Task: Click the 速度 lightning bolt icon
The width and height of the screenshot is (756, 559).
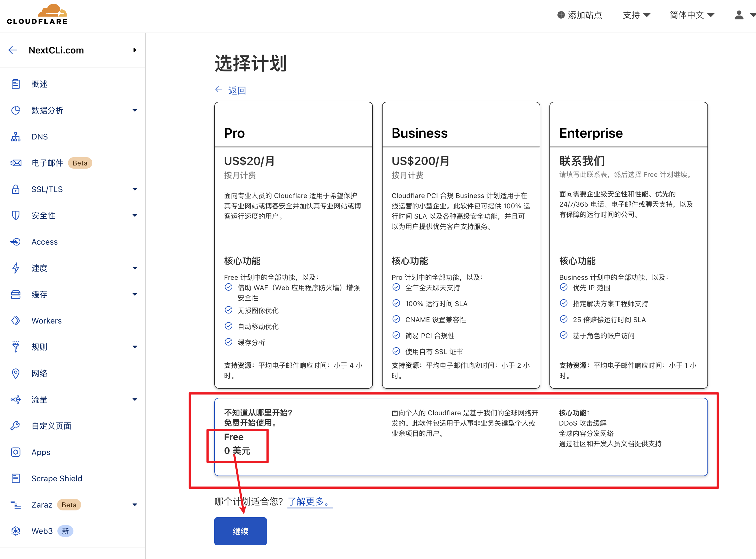Action: (x=15, y=268)
